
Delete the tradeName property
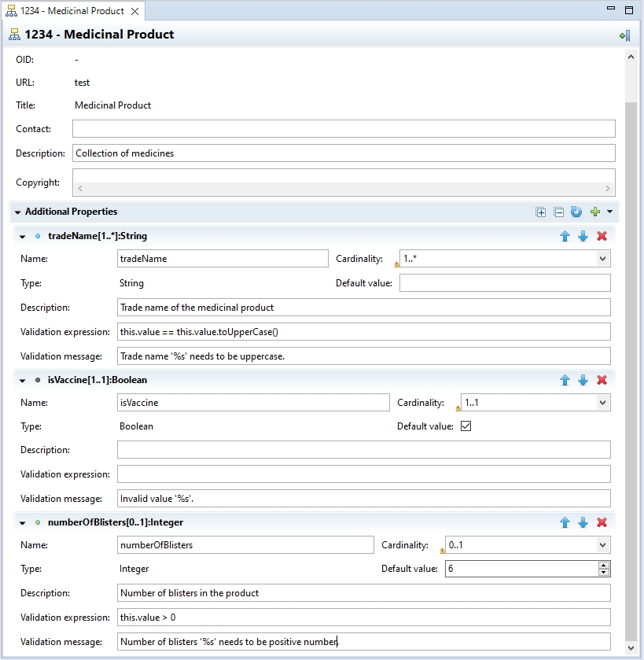coord(602,236)
